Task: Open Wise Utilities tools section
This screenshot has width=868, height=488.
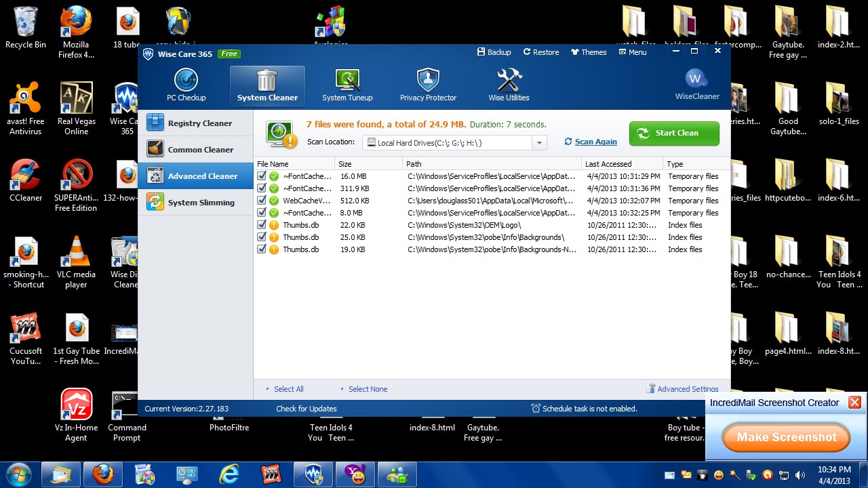Action: tap(509, 85)
